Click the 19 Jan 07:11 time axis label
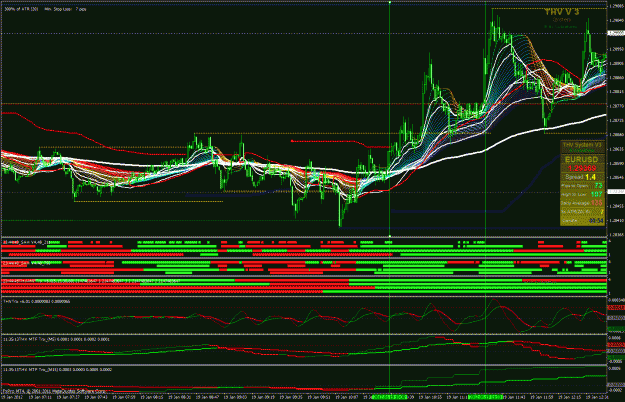625x402 pixels. click(x=41, y=397)
